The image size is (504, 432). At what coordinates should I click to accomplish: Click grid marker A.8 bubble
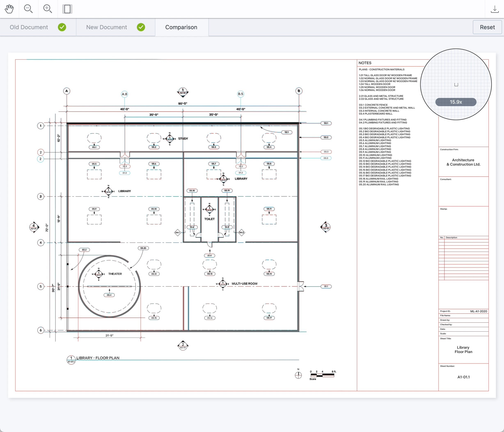click(124, 94)
